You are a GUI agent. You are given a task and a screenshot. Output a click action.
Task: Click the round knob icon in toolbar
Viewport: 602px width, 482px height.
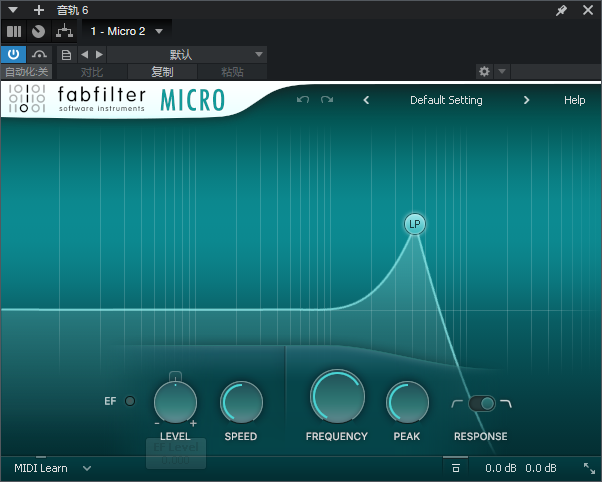click(38, 31)
